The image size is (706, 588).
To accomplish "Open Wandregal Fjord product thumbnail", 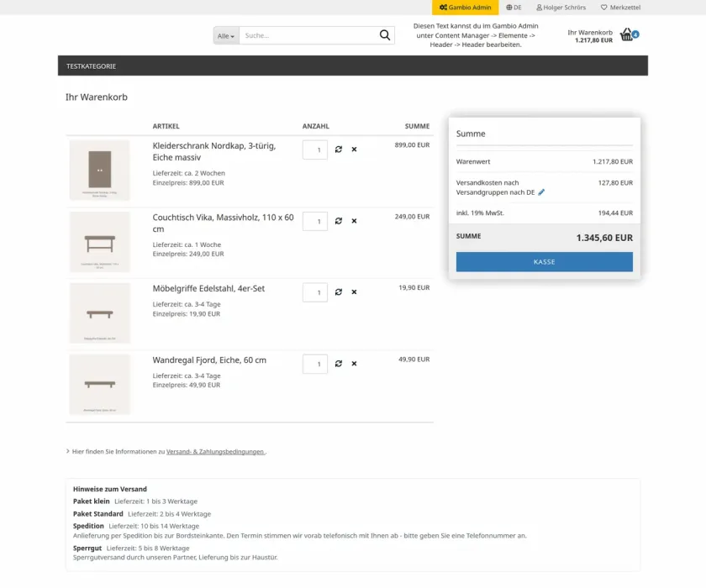I will click(99, 384).
